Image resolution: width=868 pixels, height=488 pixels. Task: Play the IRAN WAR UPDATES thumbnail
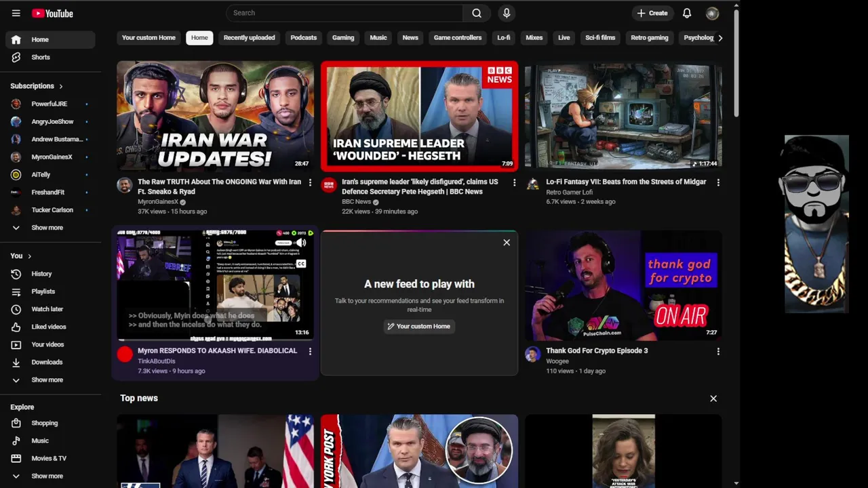(215, 116)
